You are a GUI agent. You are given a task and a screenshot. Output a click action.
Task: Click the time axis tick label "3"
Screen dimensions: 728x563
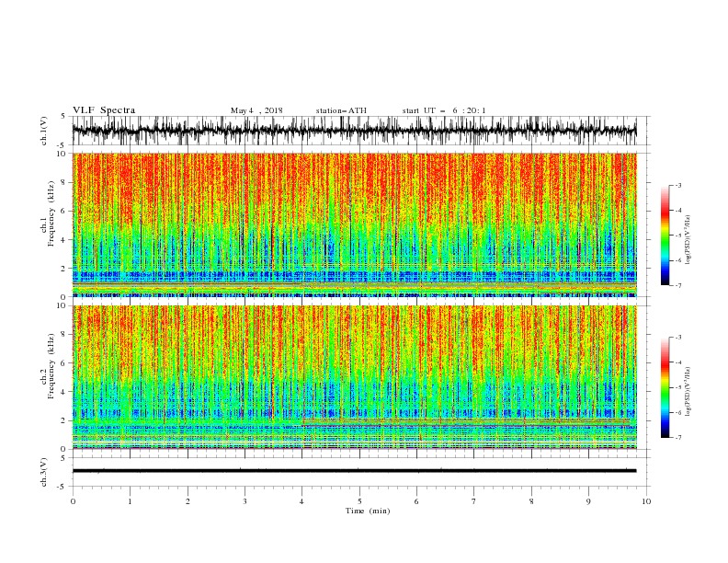click(x=245, y=501)
